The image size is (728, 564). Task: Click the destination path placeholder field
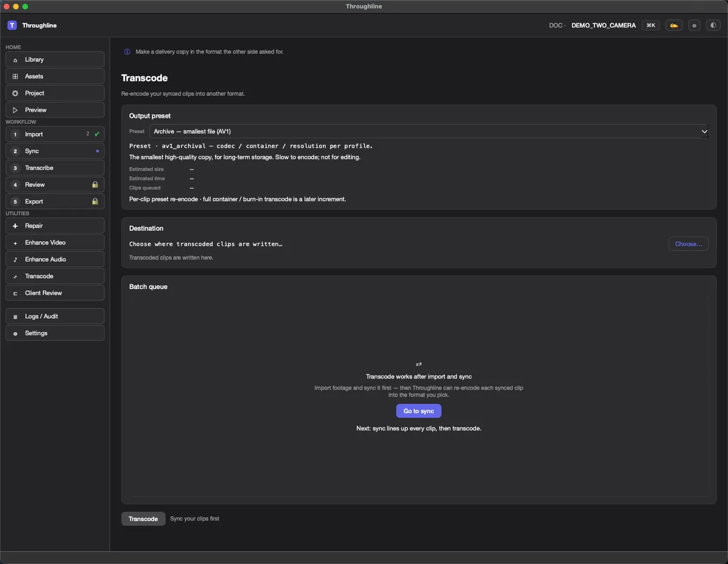coord(206,244)
